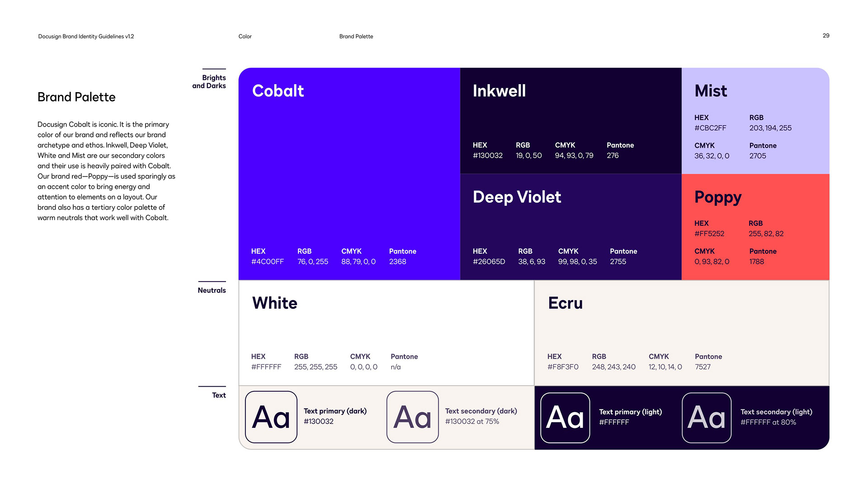The height and width of the screenshot is (488, 868).
Task: Click the Neutrals section label
Action: [x=212, y=290]
